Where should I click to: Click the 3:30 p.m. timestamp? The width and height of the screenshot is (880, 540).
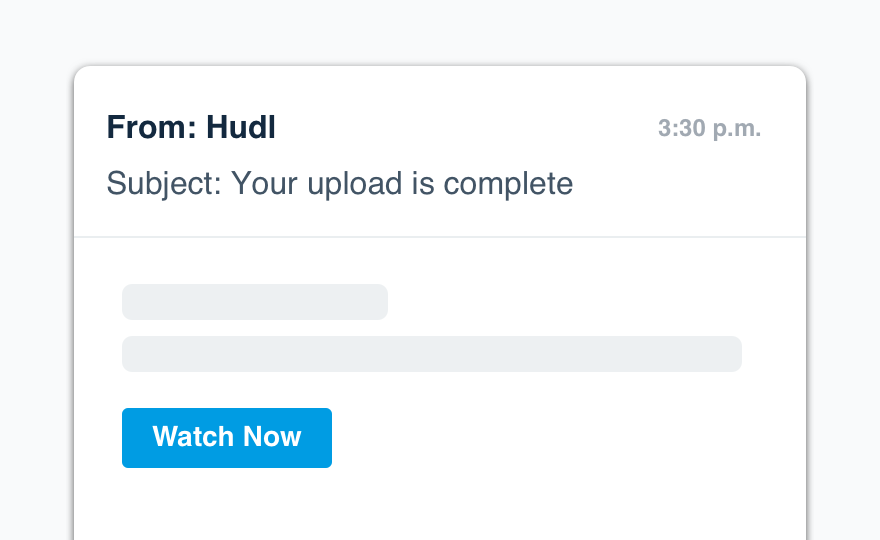click(x=709, y=129)
